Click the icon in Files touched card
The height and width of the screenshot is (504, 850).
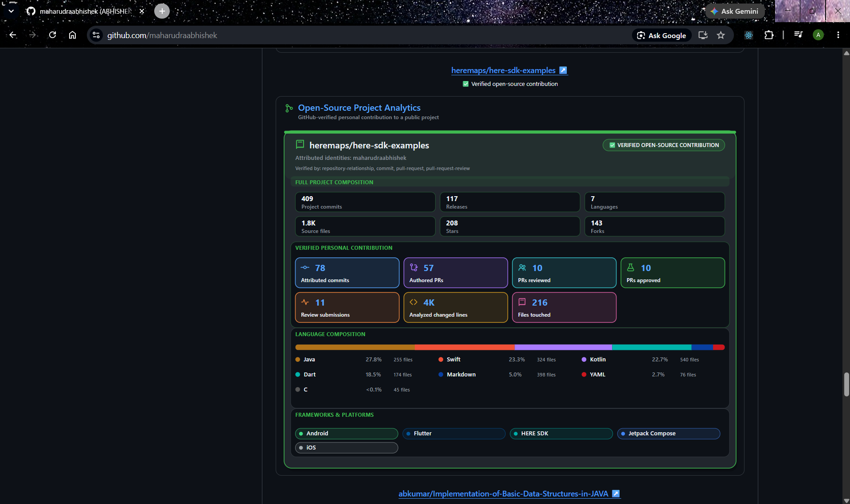click(x=522, y=302)
